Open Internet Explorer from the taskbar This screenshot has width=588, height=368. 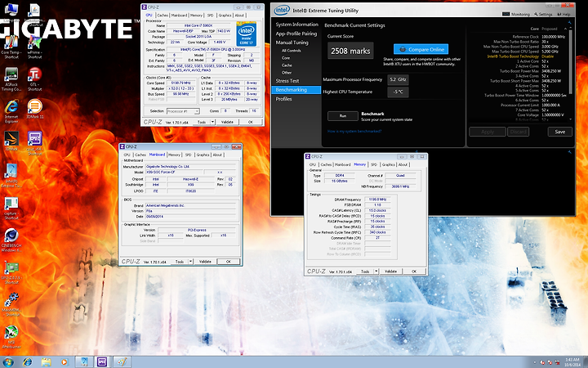click(28, 362)
